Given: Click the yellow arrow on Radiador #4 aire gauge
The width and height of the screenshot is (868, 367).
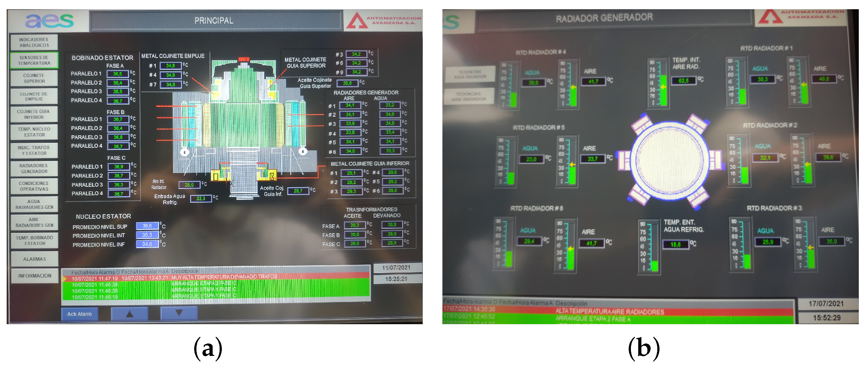Looking at the screenshot, I should [573, 88].
